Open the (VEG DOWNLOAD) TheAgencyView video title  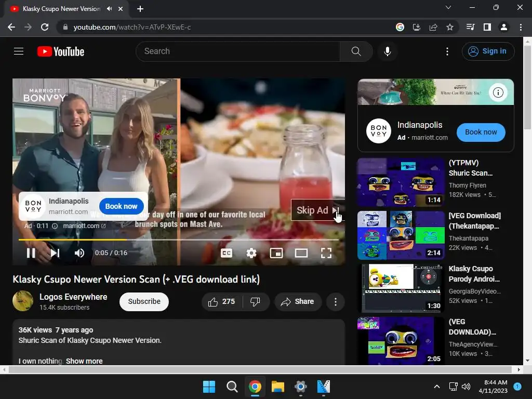[x=472, y=327]
